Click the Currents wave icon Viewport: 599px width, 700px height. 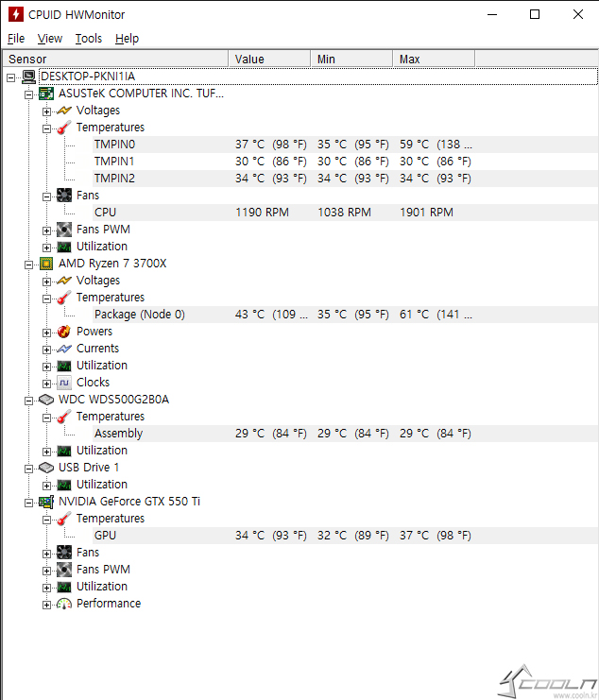pos(64,349)
